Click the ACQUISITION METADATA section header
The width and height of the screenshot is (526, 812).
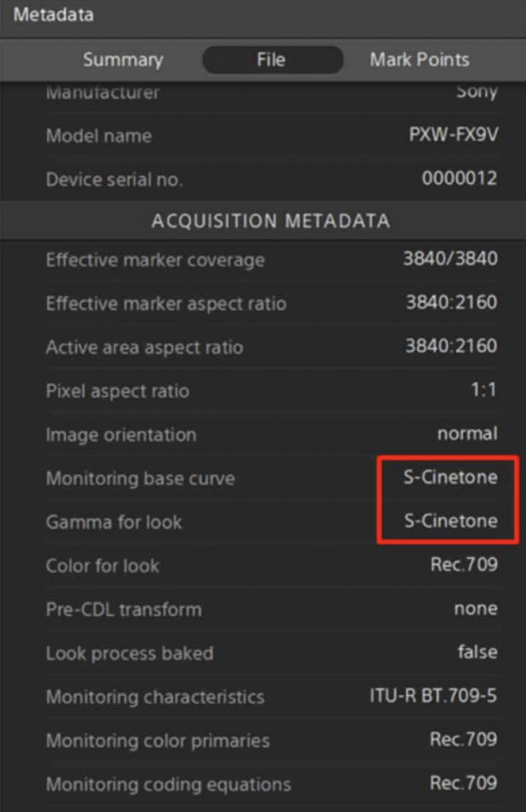click(x=270, y=221)
